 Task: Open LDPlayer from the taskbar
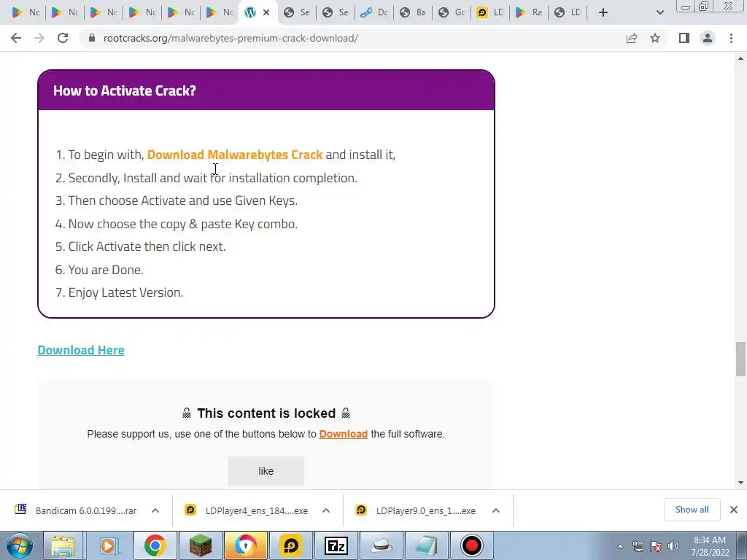click(x=290, y=545)
